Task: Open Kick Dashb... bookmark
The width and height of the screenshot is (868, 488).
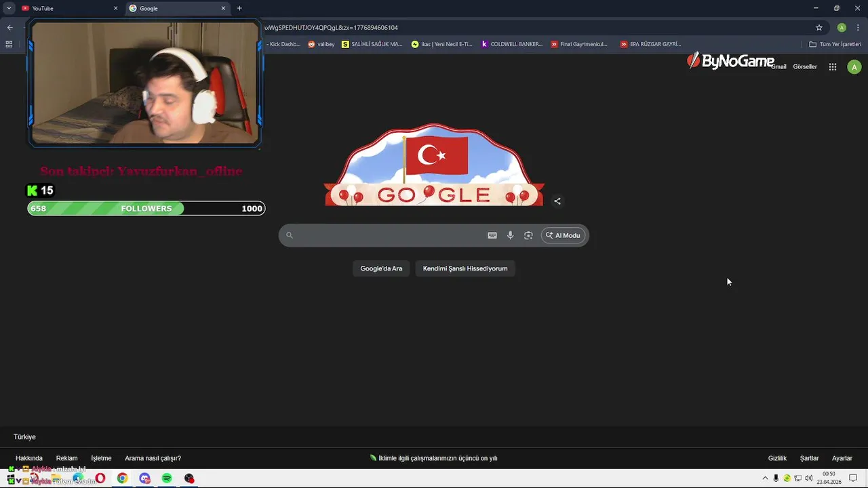Action: (284, 44)
